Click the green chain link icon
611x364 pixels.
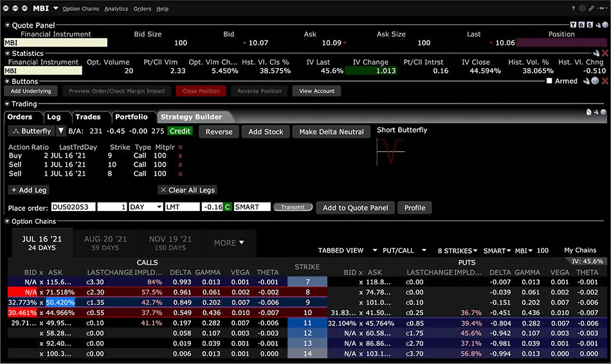(592, 8)
